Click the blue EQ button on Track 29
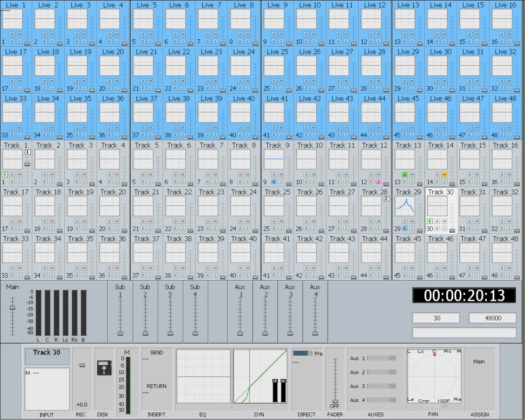This screenshot has height=420, width=525. (405, 228)
